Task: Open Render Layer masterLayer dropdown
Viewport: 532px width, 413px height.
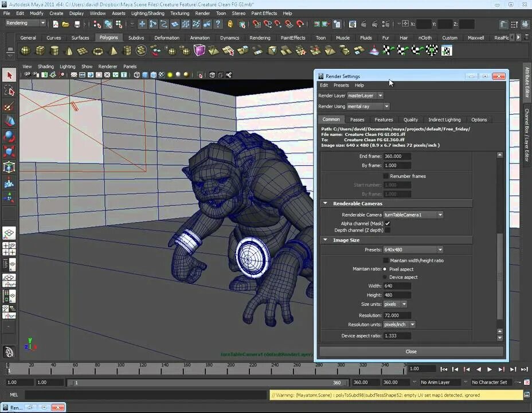Action: click(365, 96)
